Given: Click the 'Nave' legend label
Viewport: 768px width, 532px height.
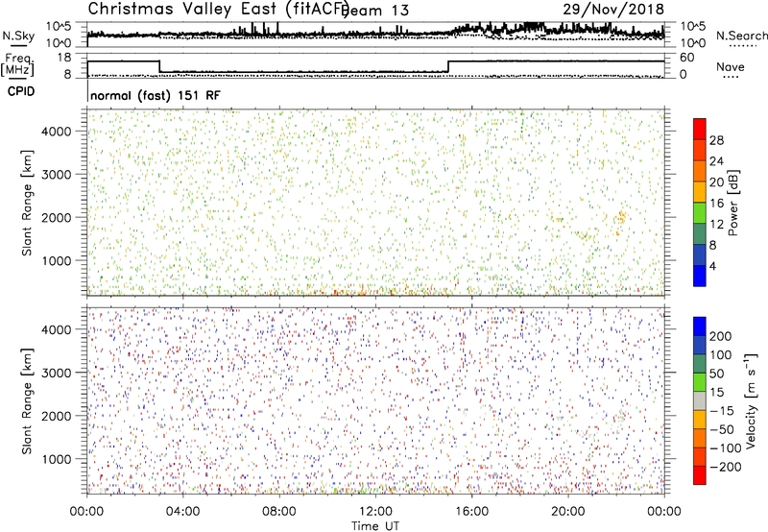Looking at the screenshot, I should coord(731,66).
